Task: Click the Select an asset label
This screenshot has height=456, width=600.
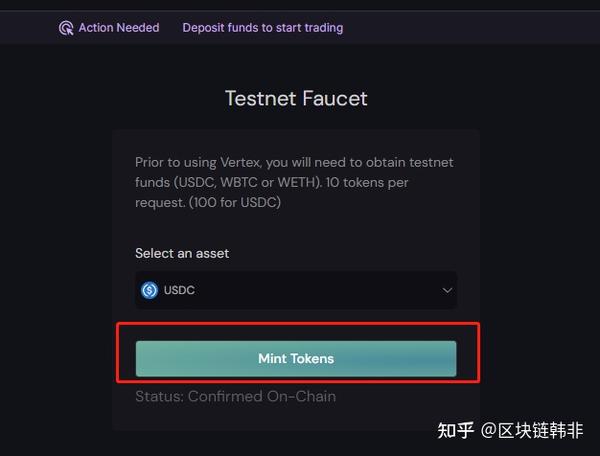Action: click(182, 253)
